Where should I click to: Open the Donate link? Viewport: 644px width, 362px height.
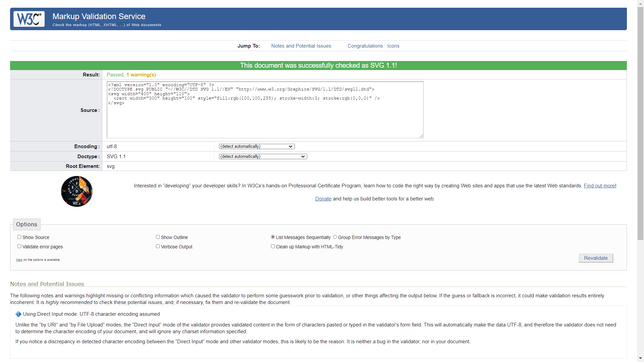coord(323,199)
